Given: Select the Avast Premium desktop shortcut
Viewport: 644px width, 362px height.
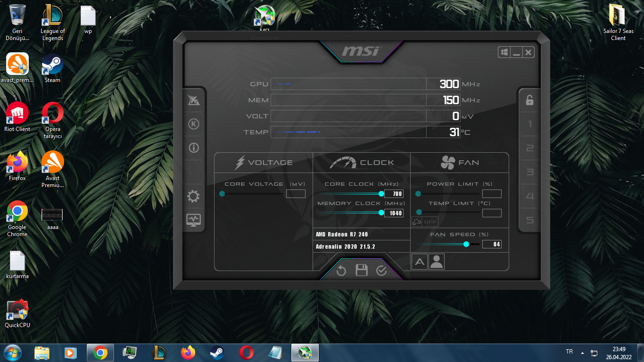Looking at the screenshot, I should 53,170.
